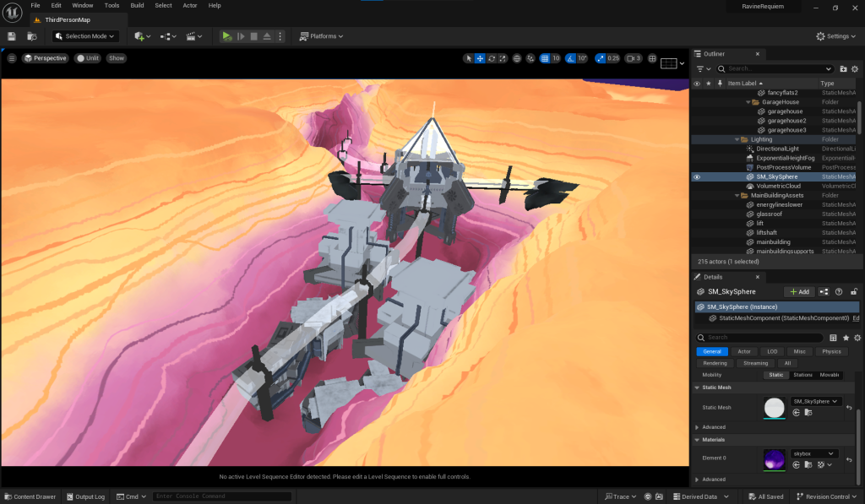
Task: Open the Window menu
Action: [83, 6]
